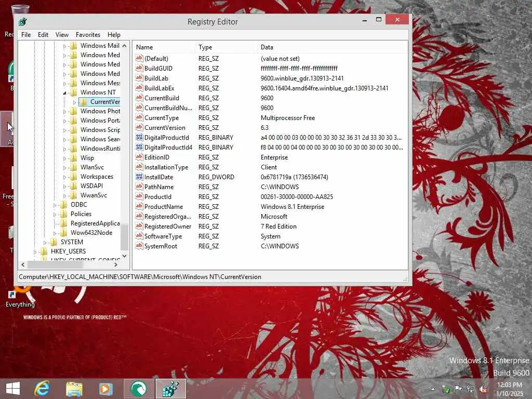The width and height of the screenshot is (532, 399).
Task: Collapse the Windows NT tree node
Action: pos(64,92)
